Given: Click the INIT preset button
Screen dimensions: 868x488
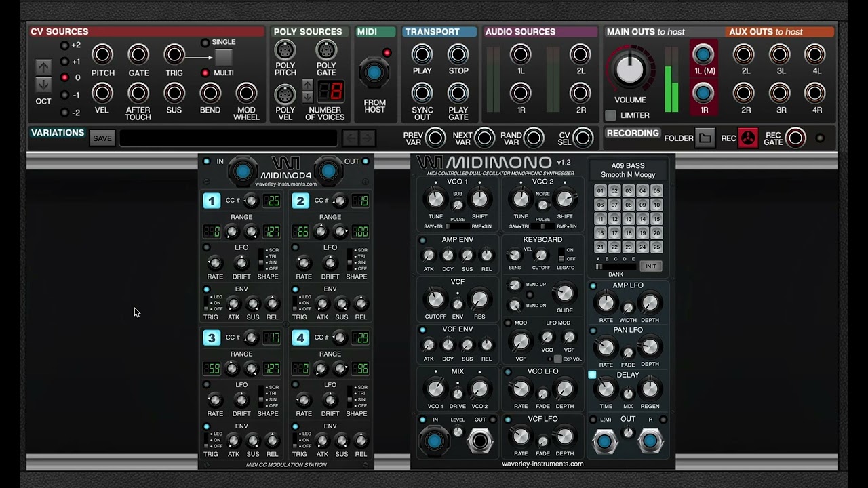Looking at the screenshot, I should 651,266.
